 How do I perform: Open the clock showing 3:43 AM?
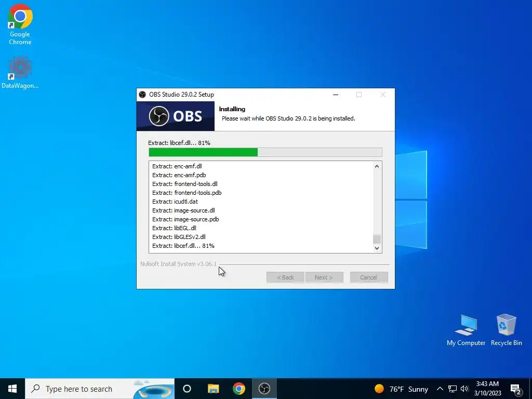pos(487,389)
